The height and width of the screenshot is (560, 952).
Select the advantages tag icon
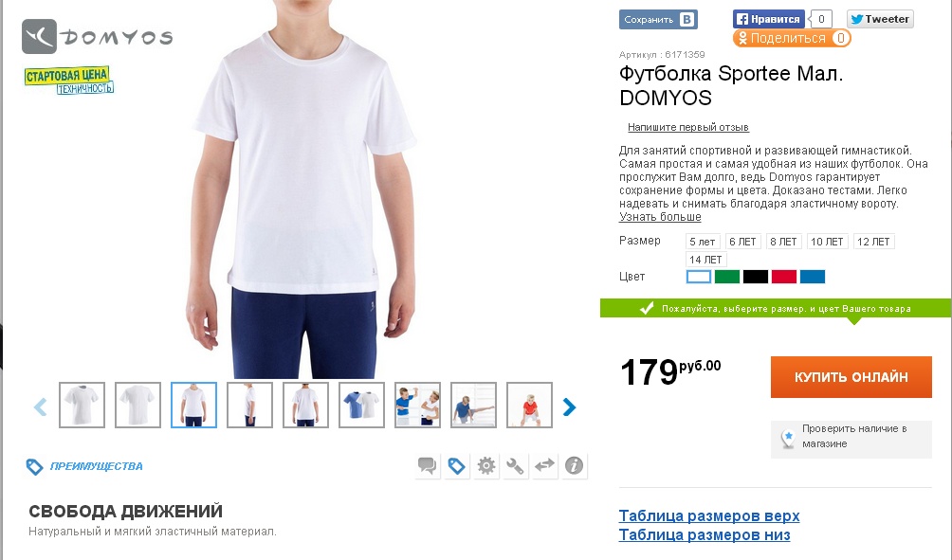[457, 466]
